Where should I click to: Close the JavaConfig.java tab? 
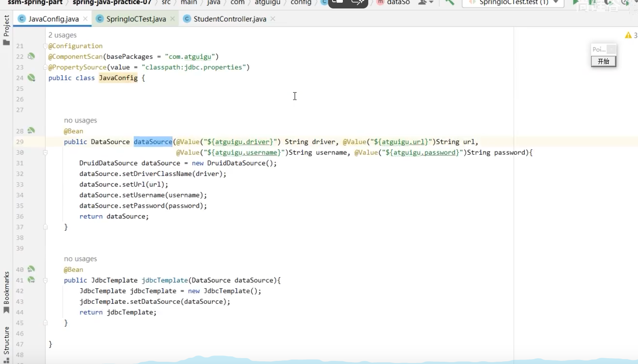click(x=85, y=19)
